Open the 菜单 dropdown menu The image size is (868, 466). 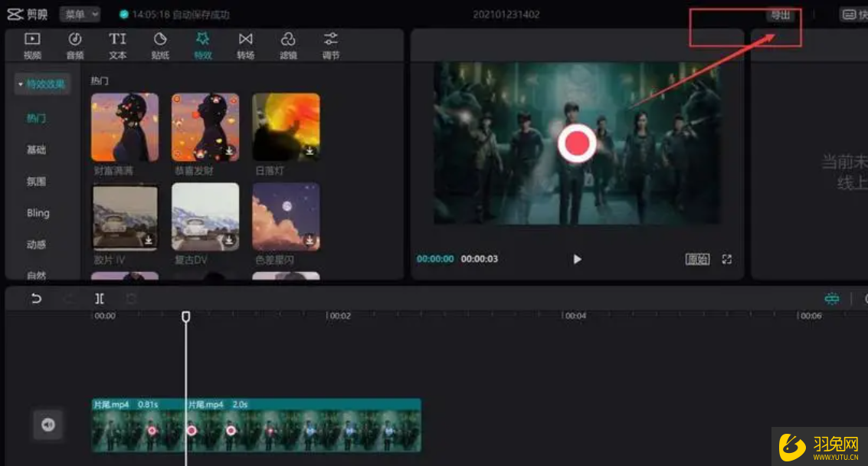(x=80, y=14)
